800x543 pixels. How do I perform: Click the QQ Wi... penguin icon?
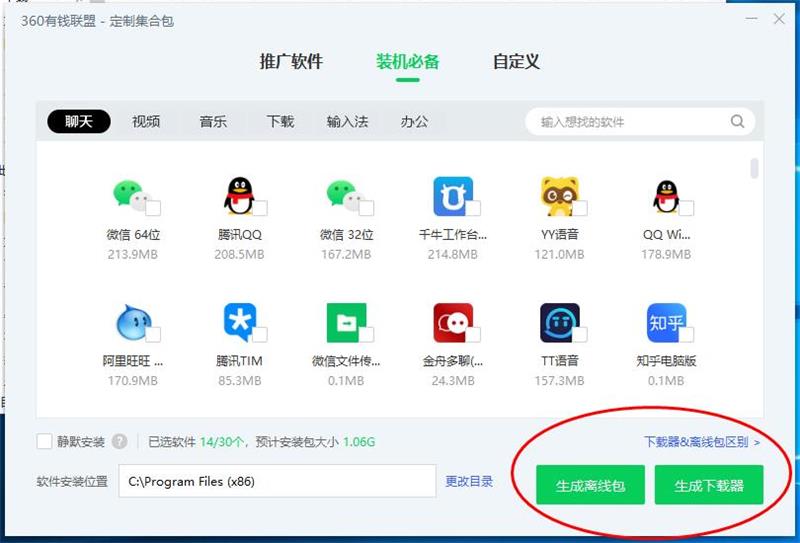point(666,196)
